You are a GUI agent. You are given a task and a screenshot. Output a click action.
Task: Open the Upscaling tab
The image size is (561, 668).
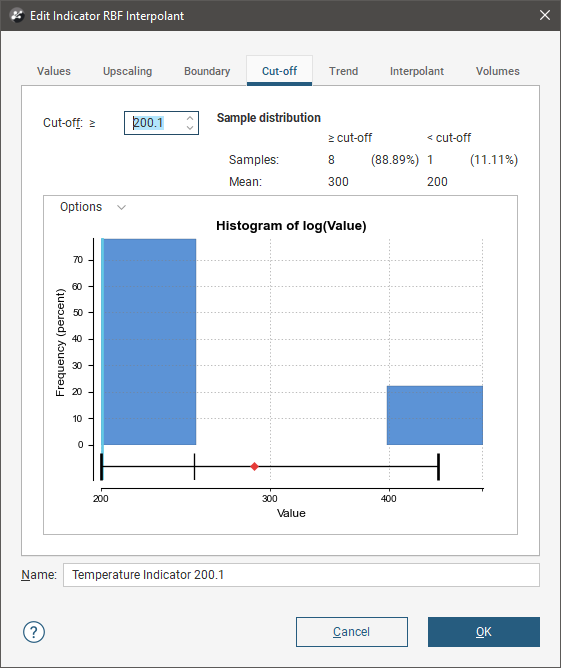(x=127, y=71)
